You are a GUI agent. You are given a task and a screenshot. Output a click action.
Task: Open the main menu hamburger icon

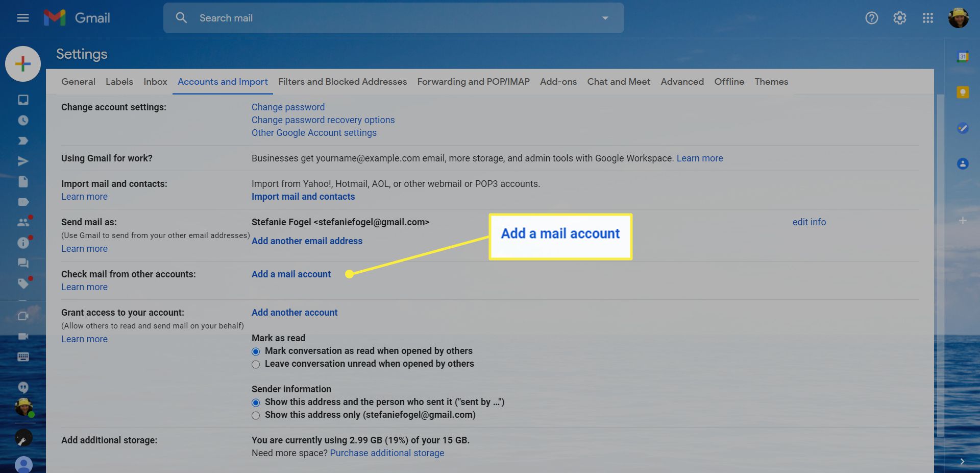click(x=23, y=18)
